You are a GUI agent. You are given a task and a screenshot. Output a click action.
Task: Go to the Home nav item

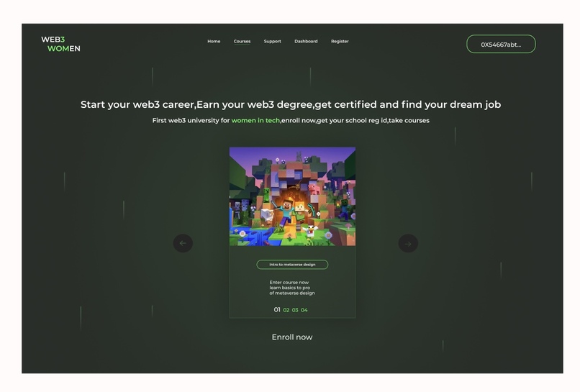[214, 42]
